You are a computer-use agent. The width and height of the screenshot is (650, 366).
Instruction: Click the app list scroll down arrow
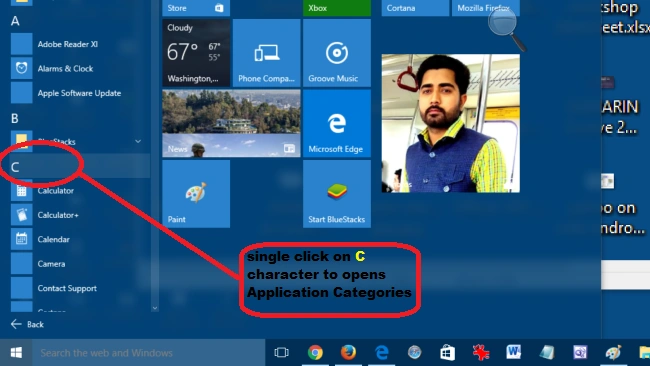click(155, 308)
